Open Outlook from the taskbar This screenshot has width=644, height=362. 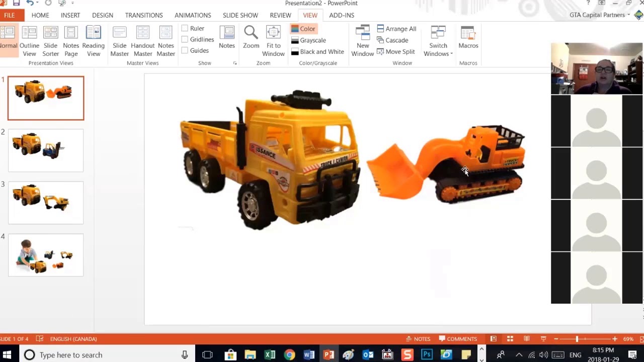(x=368, y=355)
